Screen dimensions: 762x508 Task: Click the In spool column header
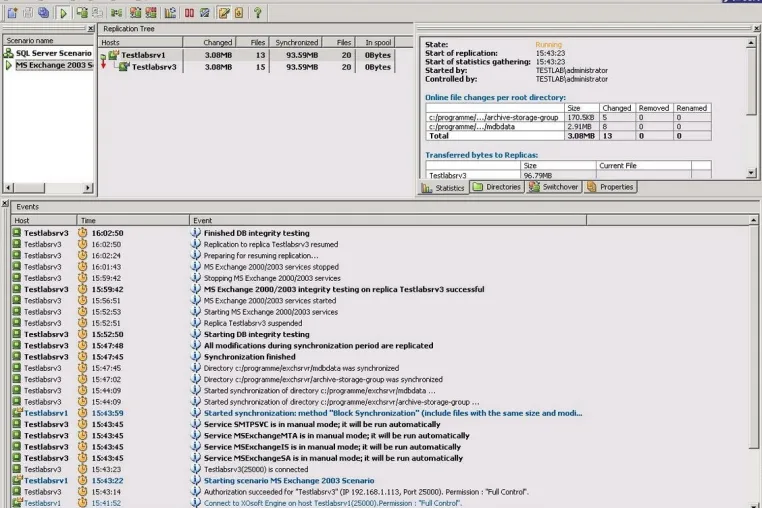coord(374,42)
